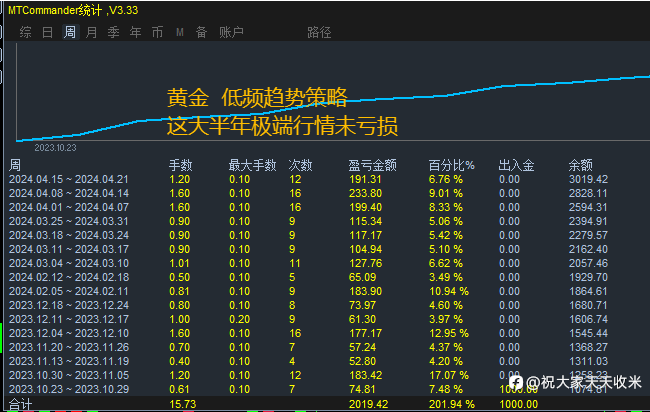This screenshot has width=650, height=412.
Task: Open the 年 yearly statistics tab
Action: [x=135, y=32]
